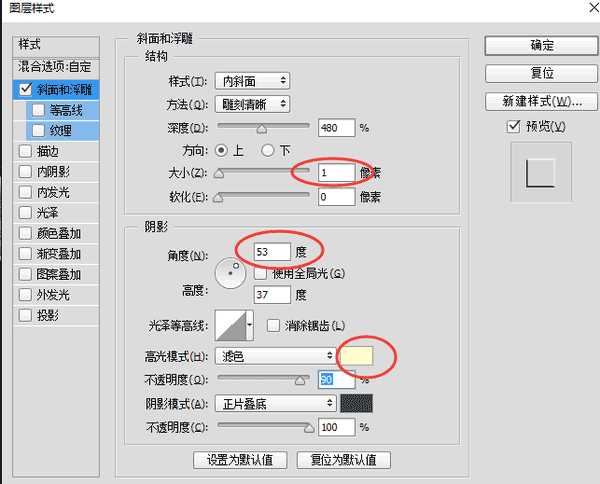This screenshot has height=484, width=600.
Task: Select the 等高线 sub-entry label
Action: pos(66,110)
